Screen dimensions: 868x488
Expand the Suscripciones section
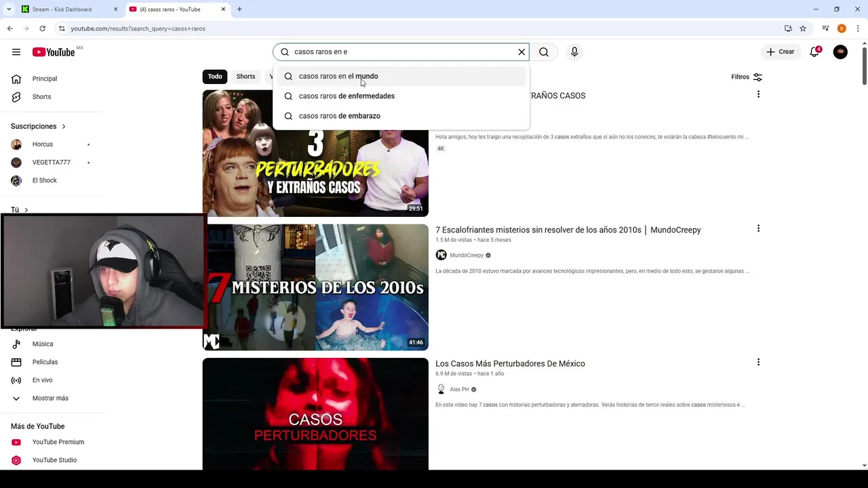38,127
